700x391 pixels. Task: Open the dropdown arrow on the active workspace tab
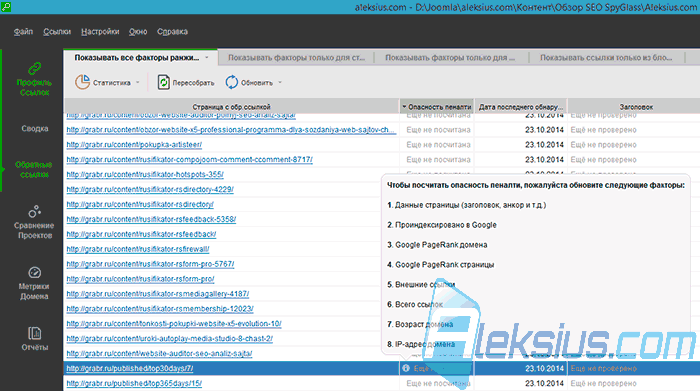coord(207,58)
